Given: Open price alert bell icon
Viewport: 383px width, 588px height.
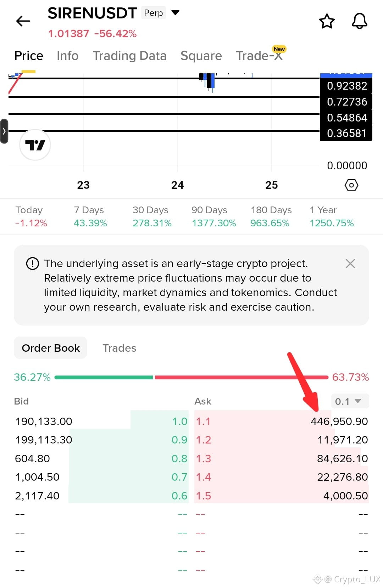Looking at the screenshot, I should [x=359, y=21].
